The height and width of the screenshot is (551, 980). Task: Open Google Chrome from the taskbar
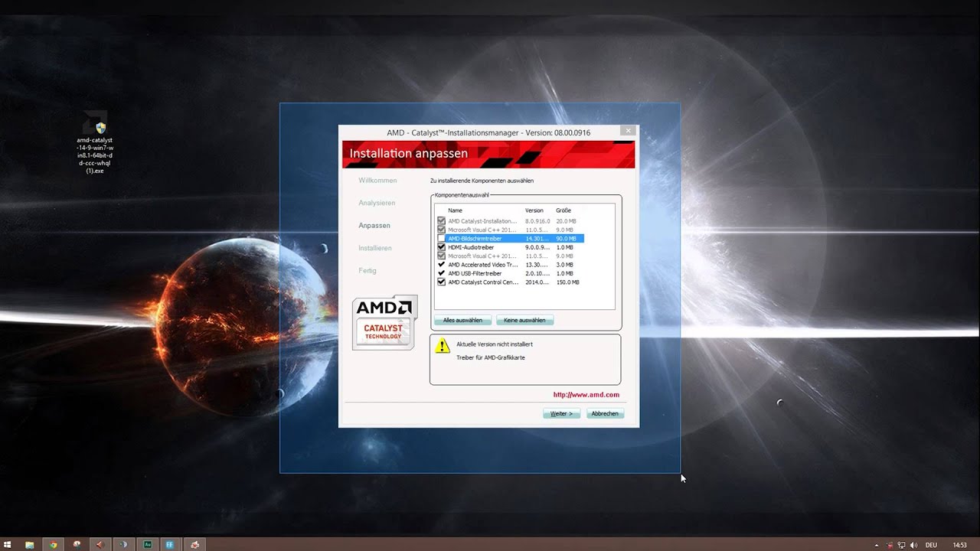point(53,545)
